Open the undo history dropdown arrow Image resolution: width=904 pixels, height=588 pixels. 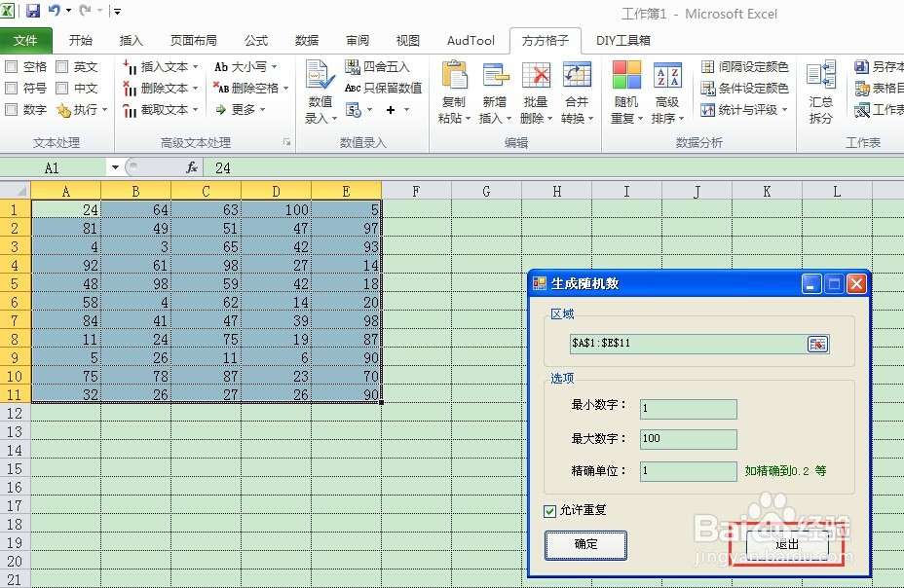(68, 10)
